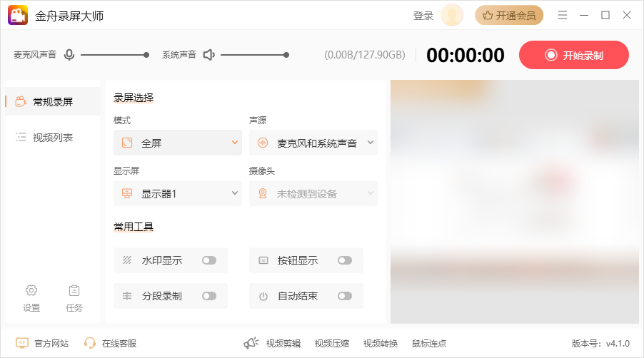This screenshot has height=358, width=644.
Task: Enable the 水印显示 toggle
Action: pos(209,260)
